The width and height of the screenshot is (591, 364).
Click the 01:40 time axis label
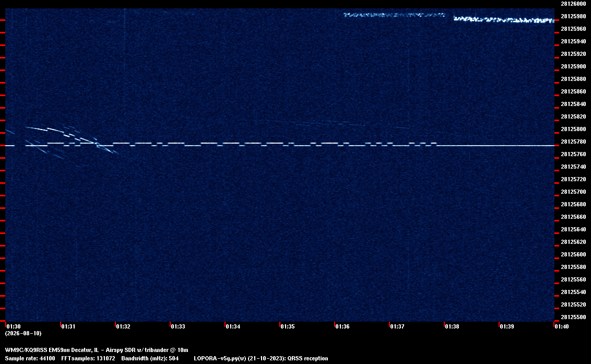click(x=562, y=326)
